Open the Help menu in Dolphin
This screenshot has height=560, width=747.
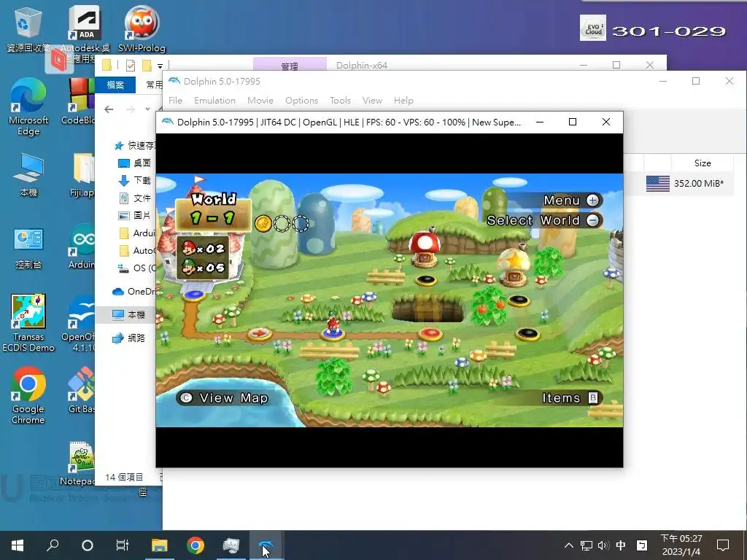coord(403,101)
